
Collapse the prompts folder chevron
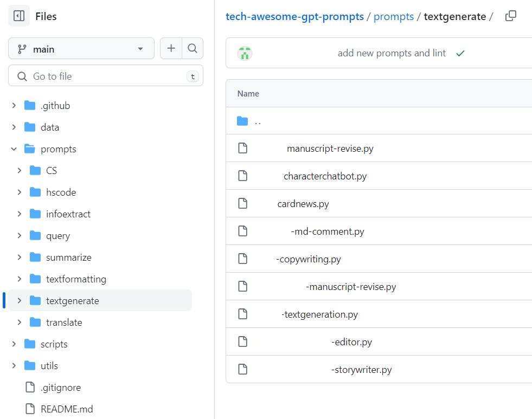(x=14, y=149)
